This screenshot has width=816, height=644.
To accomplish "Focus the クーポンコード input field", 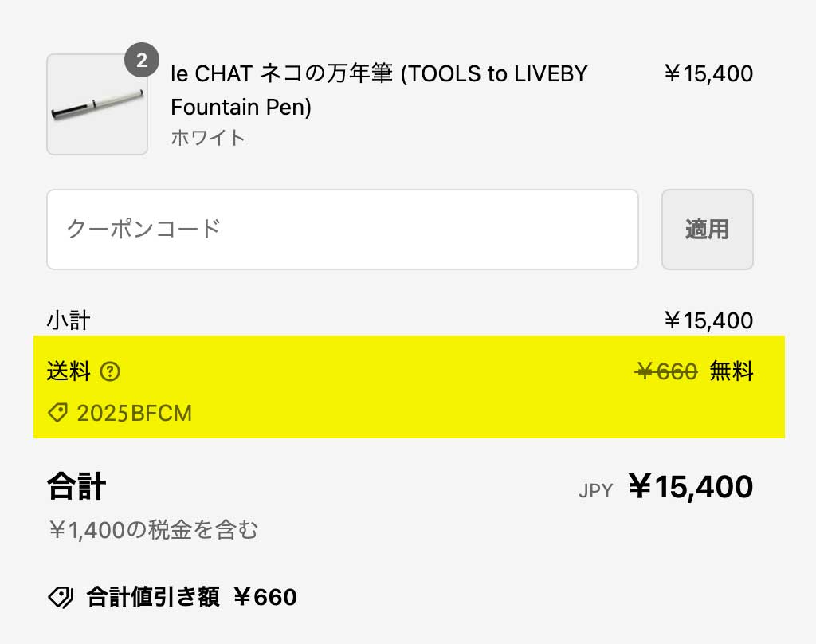I will pyautogui.click(x=343, y=230).
